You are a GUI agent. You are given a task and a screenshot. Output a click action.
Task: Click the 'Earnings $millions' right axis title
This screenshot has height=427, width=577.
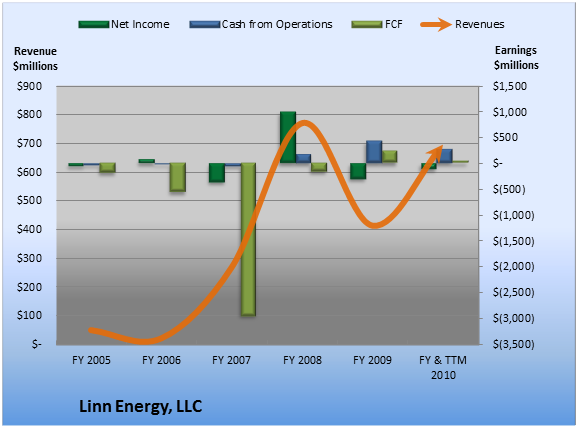(516, 57)
